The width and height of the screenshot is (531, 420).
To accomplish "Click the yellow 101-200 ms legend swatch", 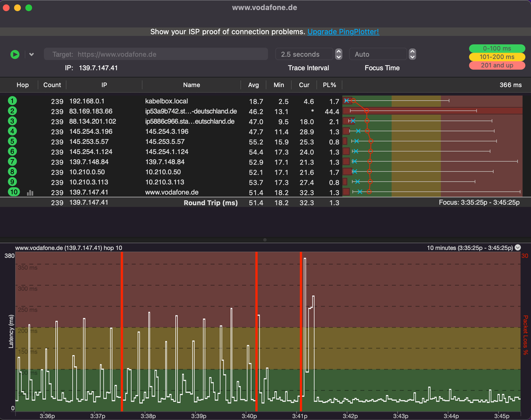I will point(497,57).
